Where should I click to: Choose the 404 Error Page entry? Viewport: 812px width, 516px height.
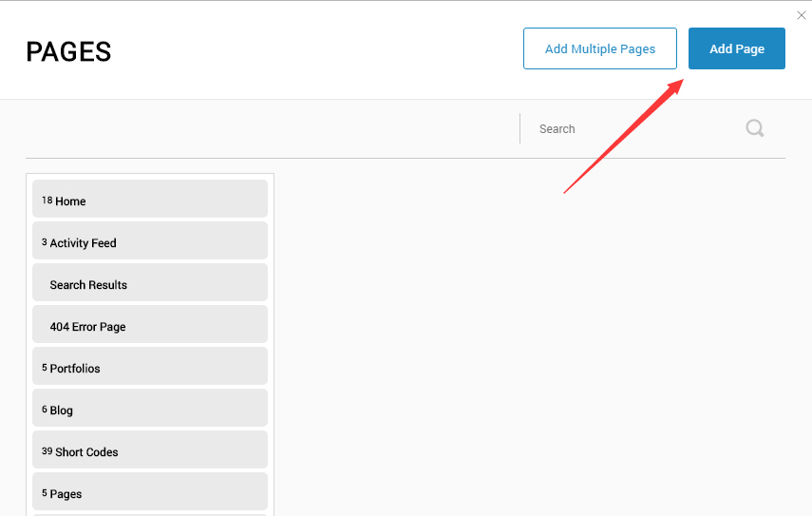pos(150,326)
